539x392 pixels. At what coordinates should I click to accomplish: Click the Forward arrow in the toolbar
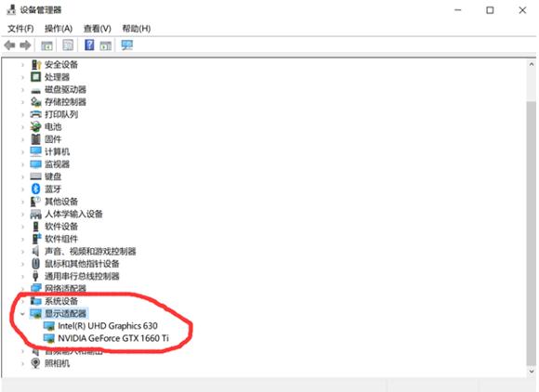tap(25, 45)
